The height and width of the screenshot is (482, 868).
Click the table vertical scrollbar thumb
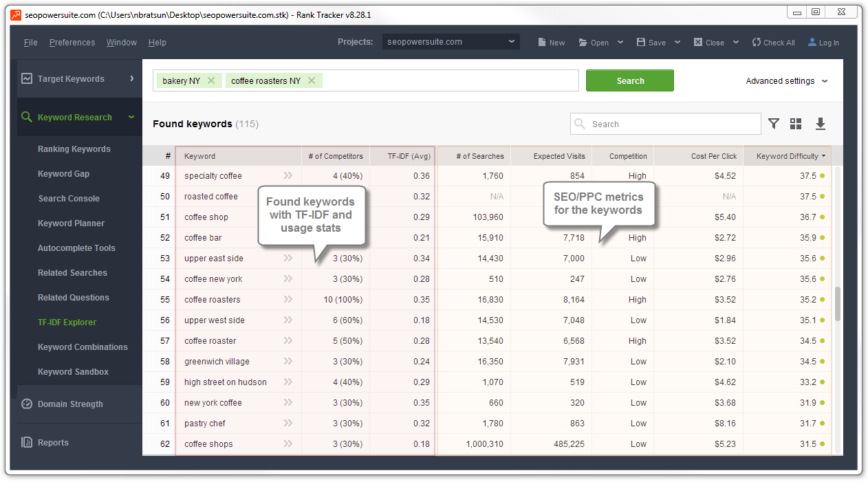pyautogui.click(x=837, y=304)
